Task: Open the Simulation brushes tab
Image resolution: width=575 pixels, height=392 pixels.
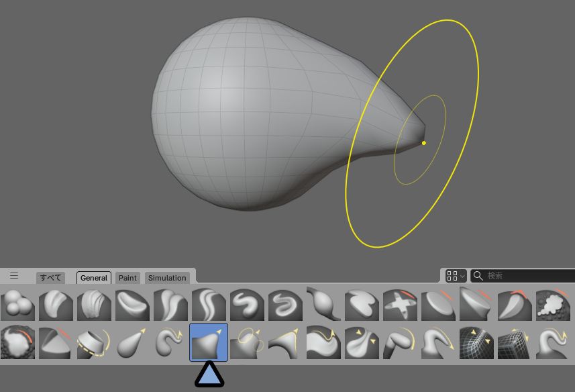Action: tap(167, 278)
